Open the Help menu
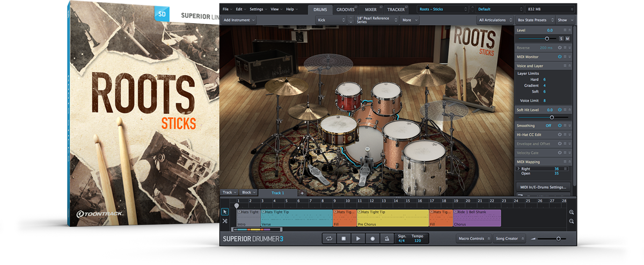Image resolution: width=644 pixels, height=265 pixels. click(291, 9)
